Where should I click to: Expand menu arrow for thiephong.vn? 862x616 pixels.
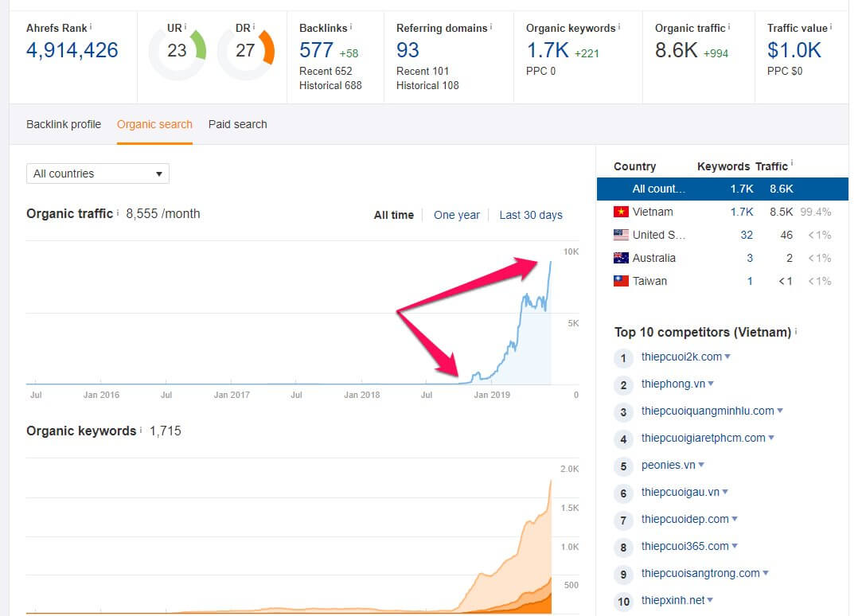[711, 384]
